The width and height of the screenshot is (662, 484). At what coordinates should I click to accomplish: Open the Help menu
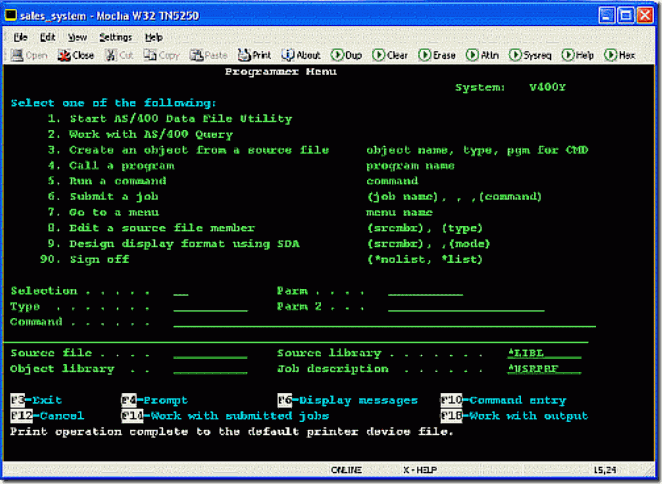(154, 38)
